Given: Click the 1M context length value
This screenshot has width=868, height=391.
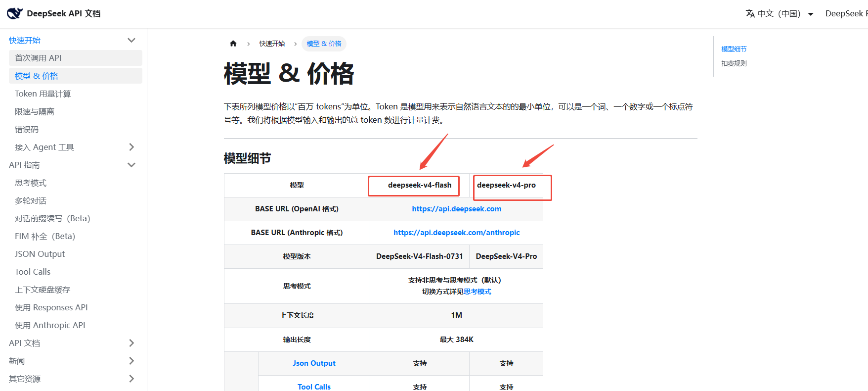Looking at the screenshot, I should coord(457,315).
